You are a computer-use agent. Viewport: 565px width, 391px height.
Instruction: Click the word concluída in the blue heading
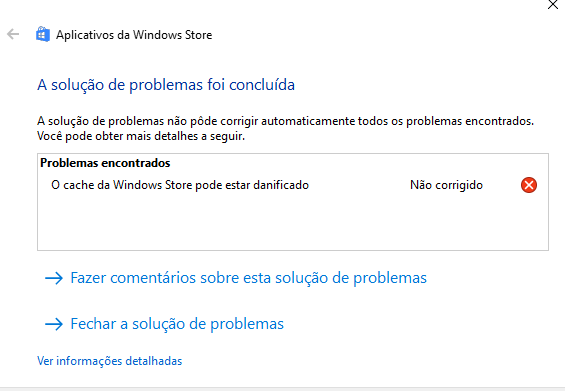(262, 85)
